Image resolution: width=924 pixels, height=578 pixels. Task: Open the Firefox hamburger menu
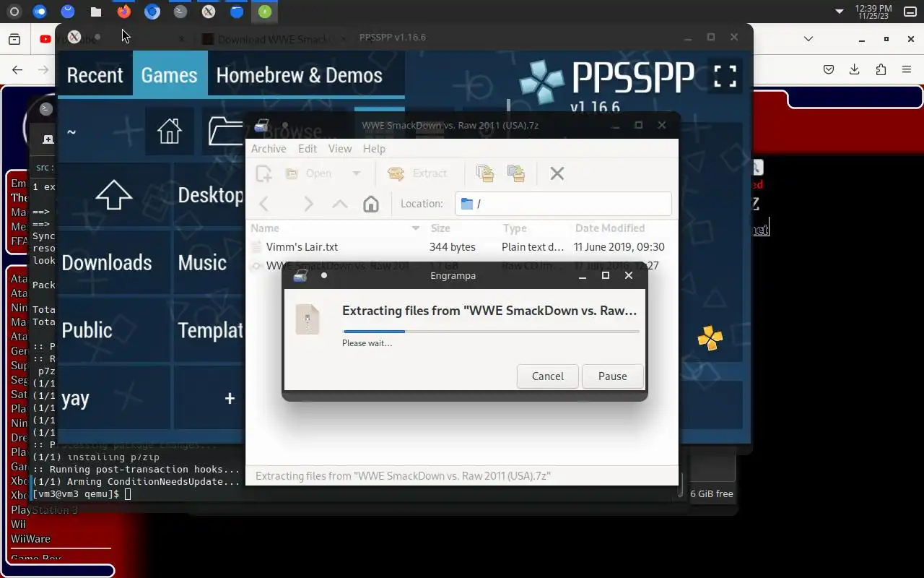click(x=907, y=70)
